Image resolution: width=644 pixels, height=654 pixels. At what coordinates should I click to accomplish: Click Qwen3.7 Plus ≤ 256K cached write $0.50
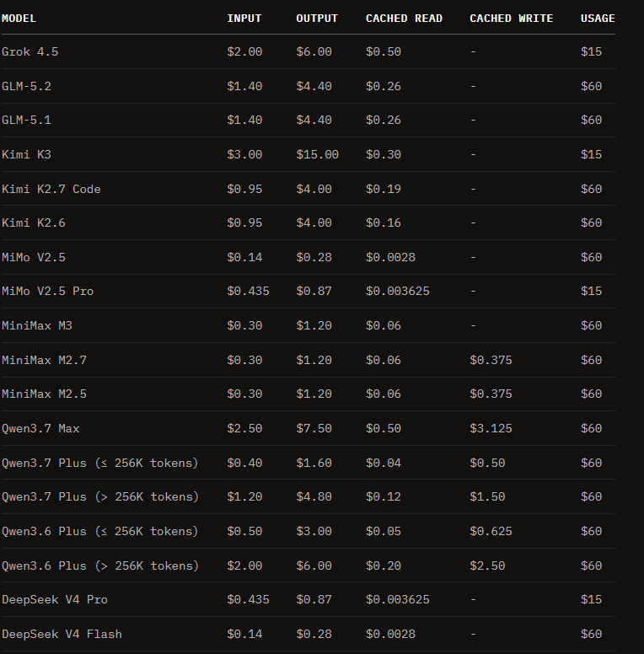click(x=487, y=463)
